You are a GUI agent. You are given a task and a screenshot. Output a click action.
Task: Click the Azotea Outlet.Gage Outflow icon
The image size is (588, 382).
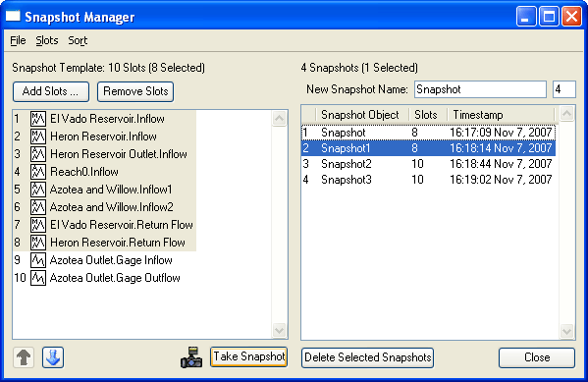pyautogui.click(x=38, y=278)
